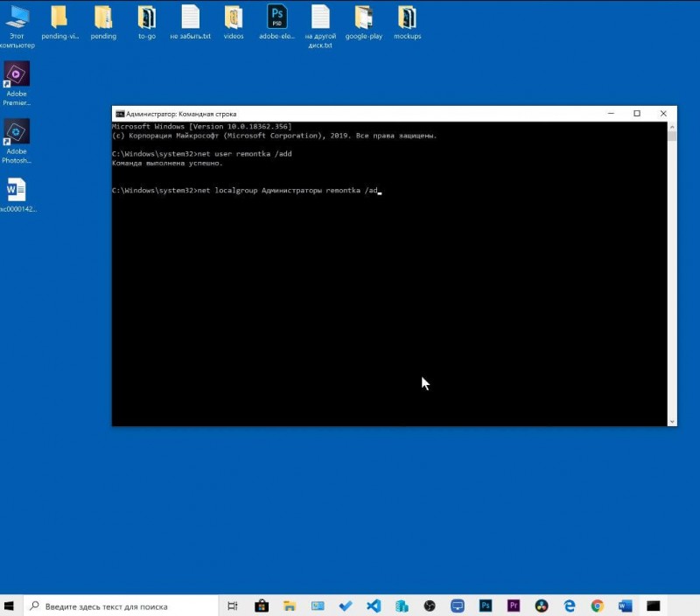Open Command Prompt system menu icon

tap(120, 114)
